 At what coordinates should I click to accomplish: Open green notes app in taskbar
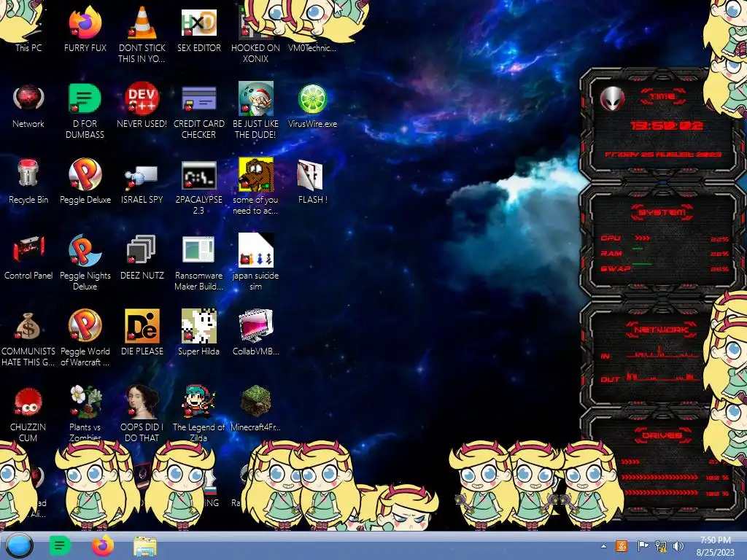pyautogui.click(x=60, y=545)
